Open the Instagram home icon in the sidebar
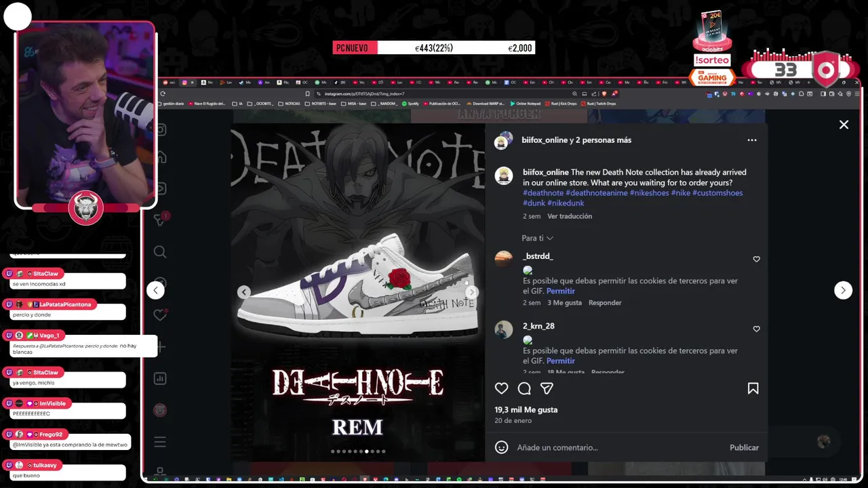The image size is (868, 488). click(161, 157)
